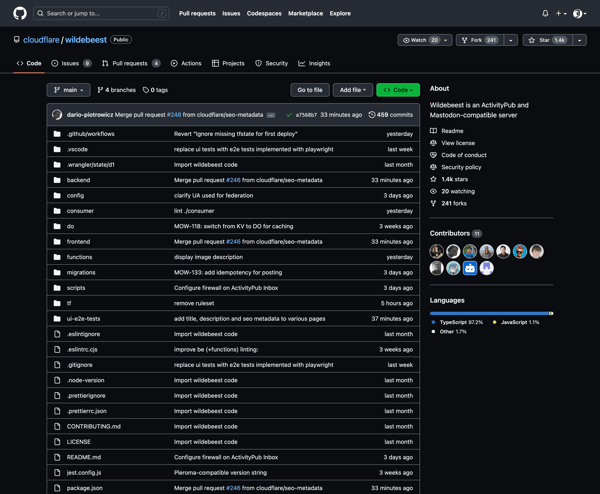
Task: Fork the repository
Action: [479, 40]
